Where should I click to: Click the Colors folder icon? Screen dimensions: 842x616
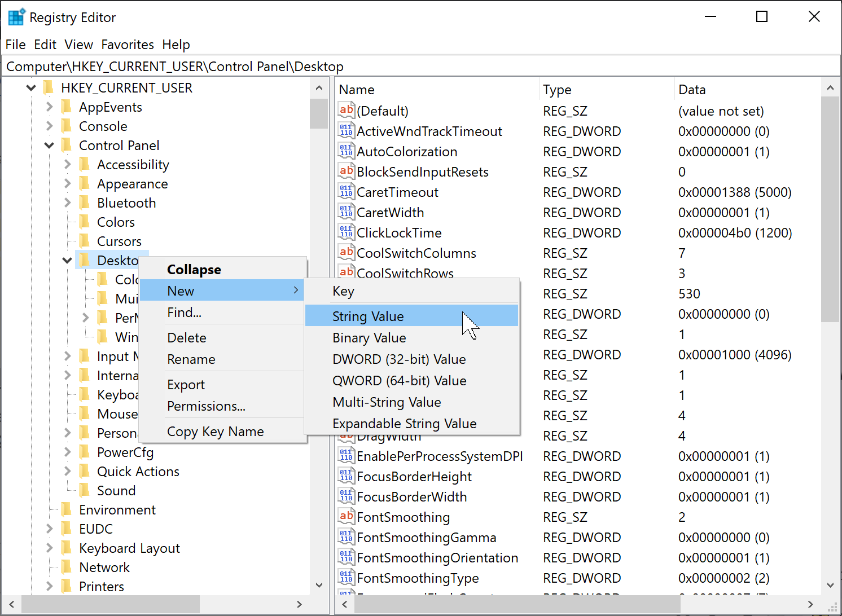85,222
